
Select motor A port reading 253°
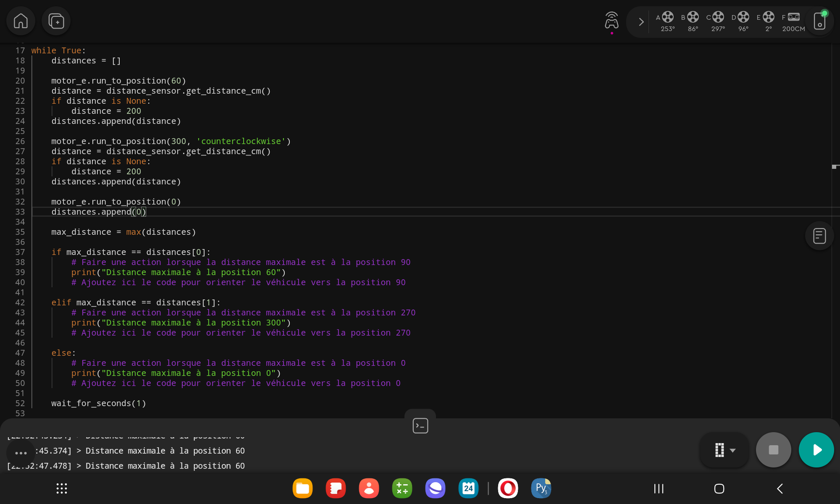(x=667, y=22)
